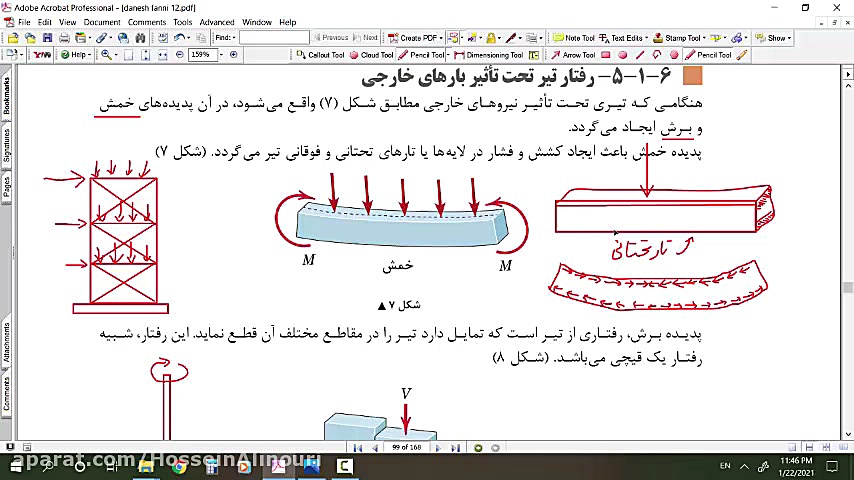
Task: Open the Show dropdown
Action: (773, 38)
